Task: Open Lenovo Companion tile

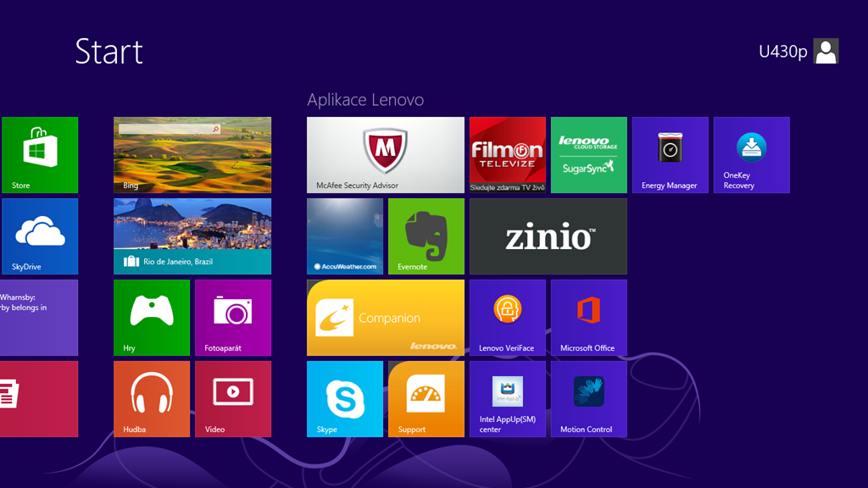Action: (385, 318)
